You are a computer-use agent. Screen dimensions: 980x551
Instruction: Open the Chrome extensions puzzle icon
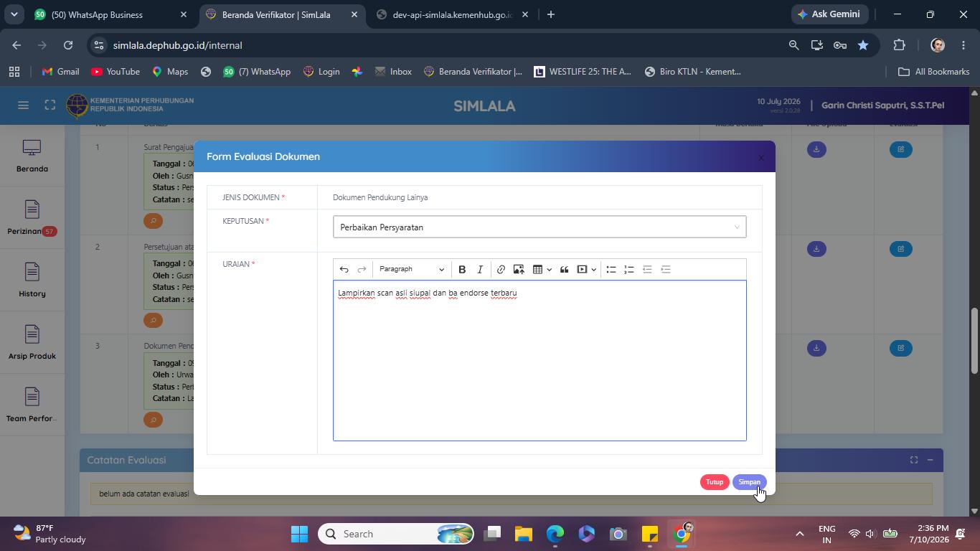tap(899, 45)
